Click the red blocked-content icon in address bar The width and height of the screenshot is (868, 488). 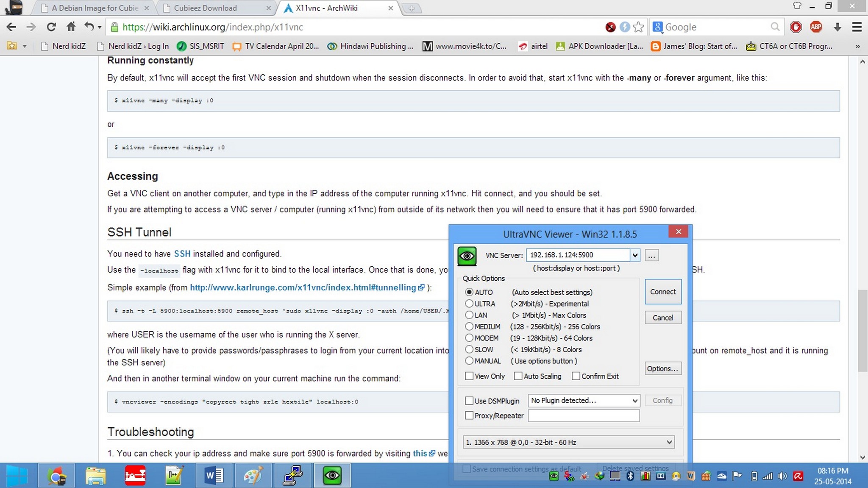tap(610, 27)
